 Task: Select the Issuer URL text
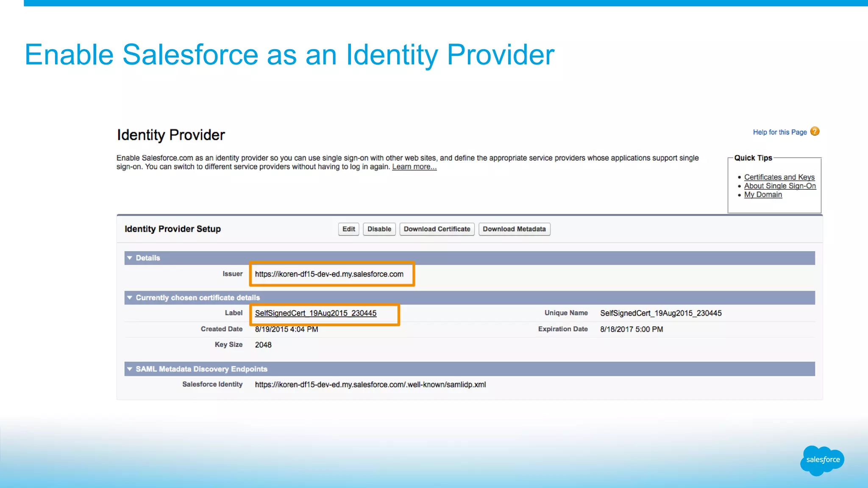pos(329,274)
